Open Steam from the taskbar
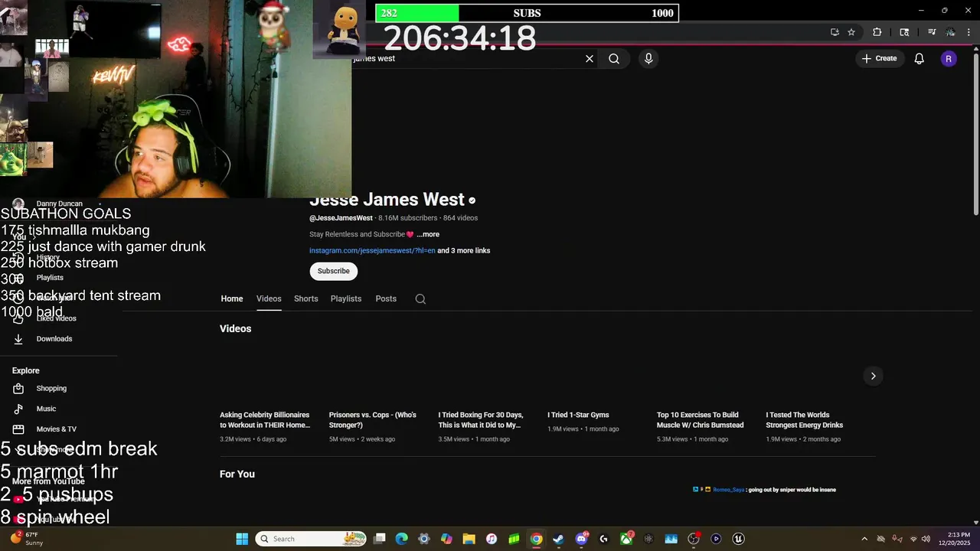Viewport: 980px width, 551px height. tap(558, 539)
